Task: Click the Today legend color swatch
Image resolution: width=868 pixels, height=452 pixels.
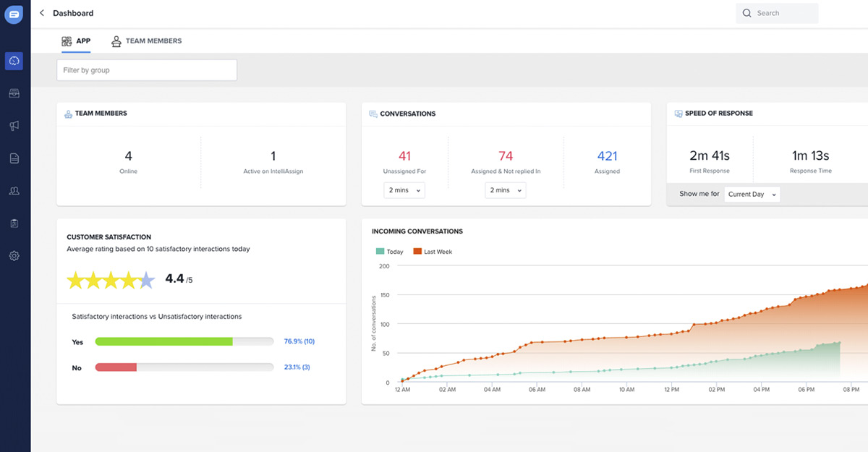Action: [x=380, y=252]
